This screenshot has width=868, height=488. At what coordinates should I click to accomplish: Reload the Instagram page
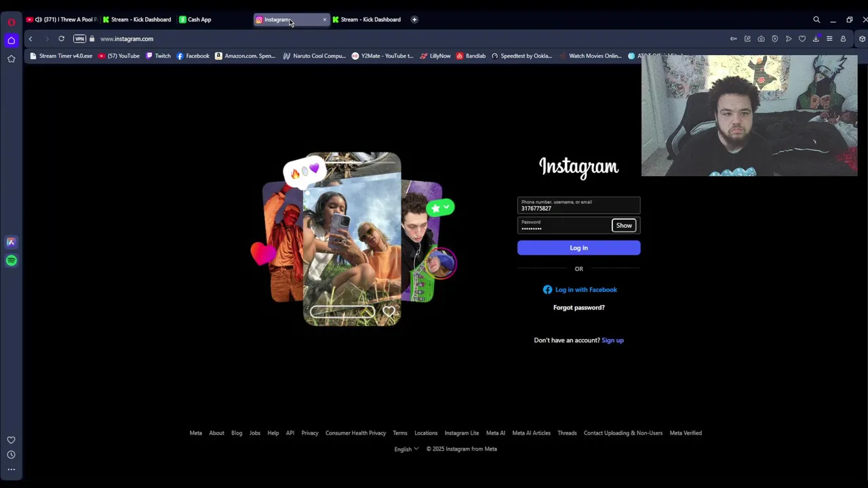point(61,39)
